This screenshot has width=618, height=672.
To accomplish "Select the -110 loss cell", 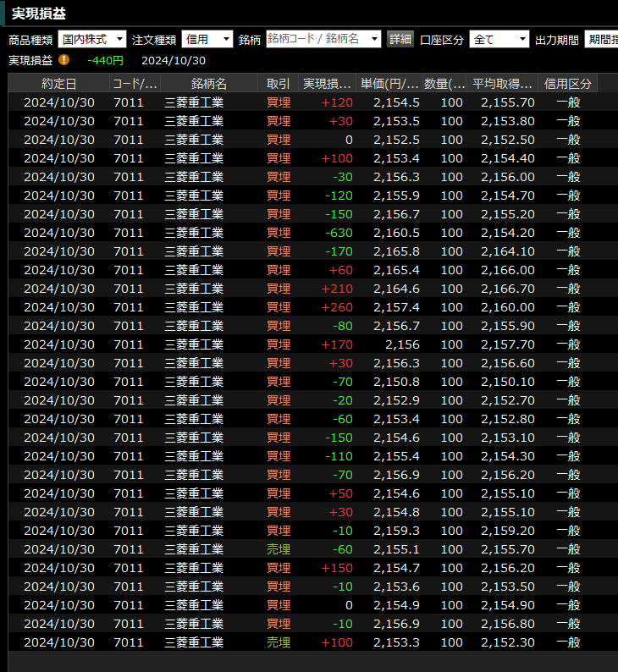I will [x=339, y=456].
